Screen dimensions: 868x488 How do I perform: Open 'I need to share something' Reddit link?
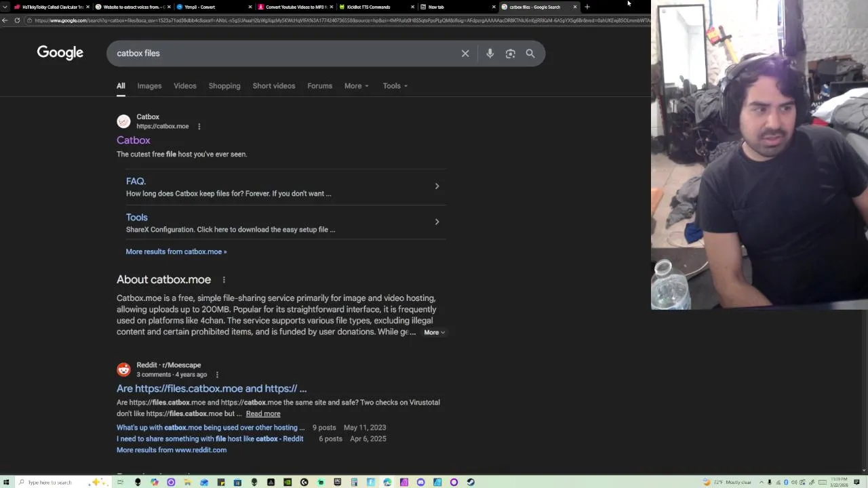210,439
